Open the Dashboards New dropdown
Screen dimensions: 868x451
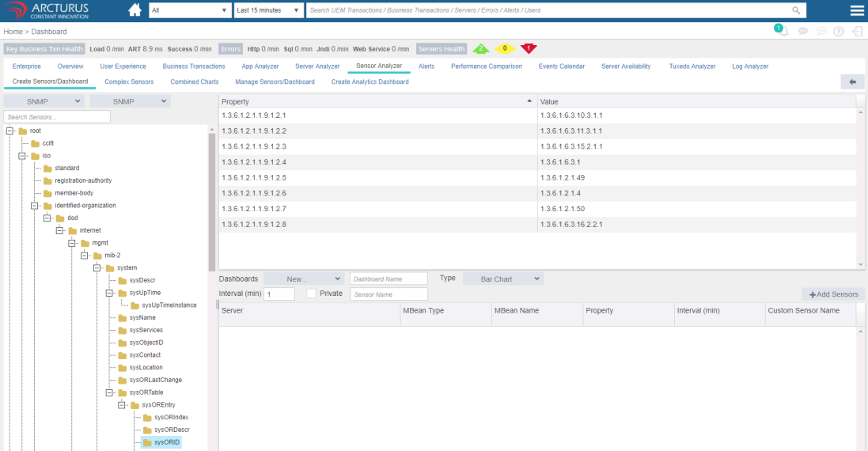click(304, 279)
